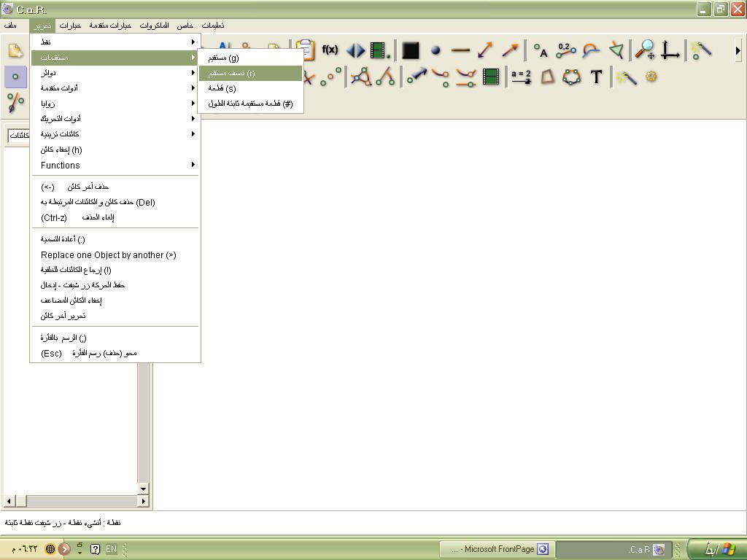Image resolution: width=747 pixels, height=560 pixels.
Task: Choose مستقيم (g) from submenu
Action: (x=251, y=58)
